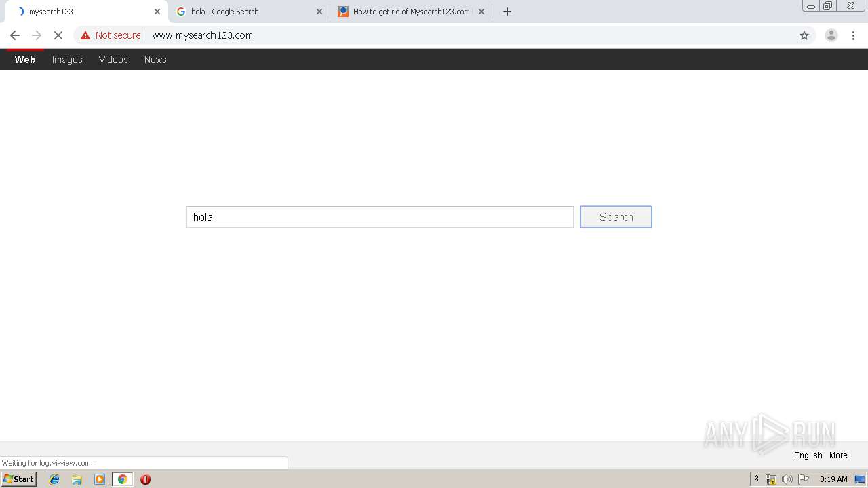
Task: Launch Internet Explorer from taskbar
Action: coord(54,479)
